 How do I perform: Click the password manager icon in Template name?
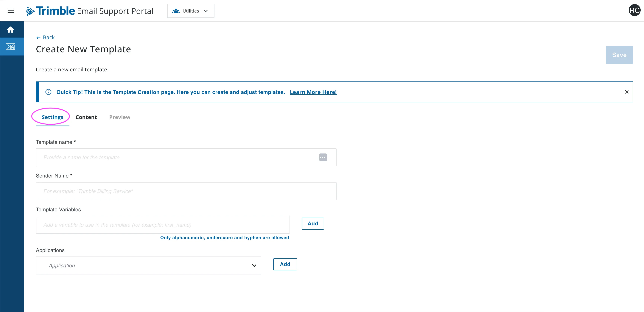323,157
